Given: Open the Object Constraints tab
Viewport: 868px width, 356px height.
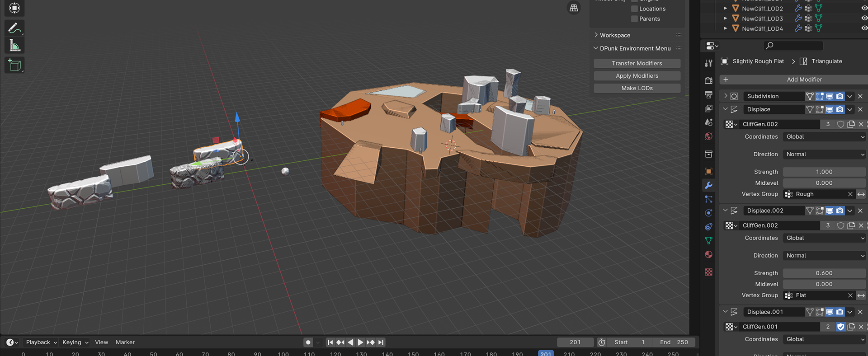Looking at the screenshot, I should pyautogui.click(x=708, y=227).
